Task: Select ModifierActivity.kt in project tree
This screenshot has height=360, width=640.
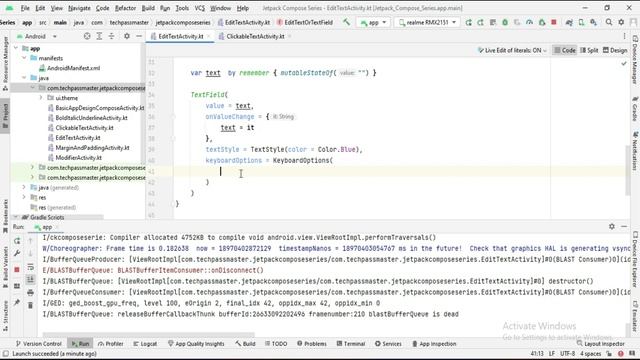Action: click(x=78, y=158)
